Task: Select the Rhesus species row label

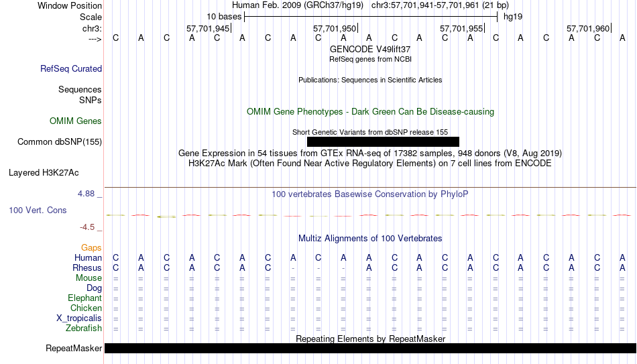Action: pos(87,267)
